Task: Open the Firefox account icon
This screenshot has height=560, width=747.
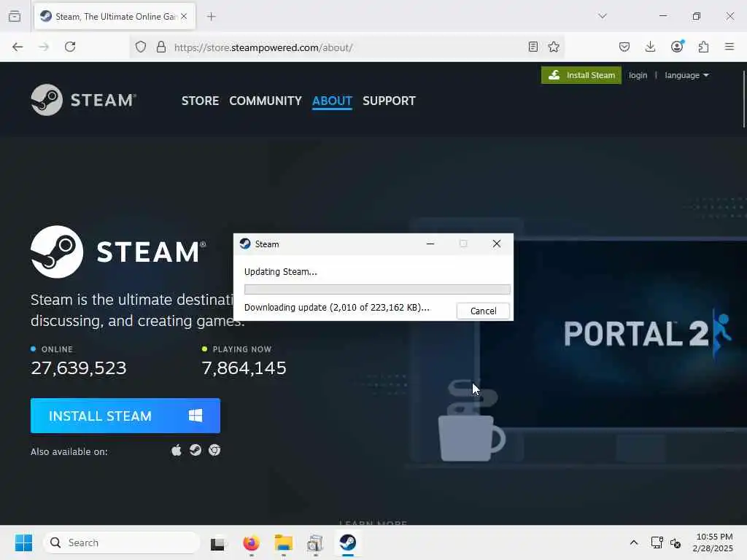Action: [677, 46]
